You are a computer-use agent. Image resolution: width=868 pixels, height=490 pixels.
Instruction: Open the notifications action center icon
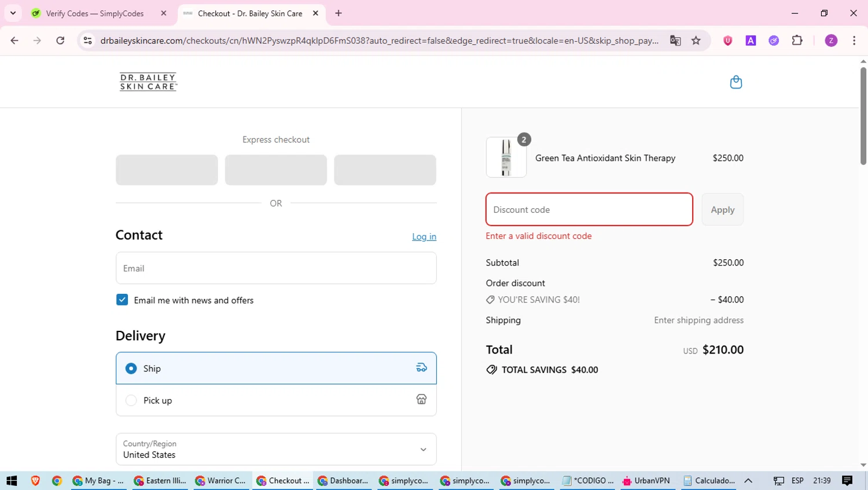pos(848,481)
